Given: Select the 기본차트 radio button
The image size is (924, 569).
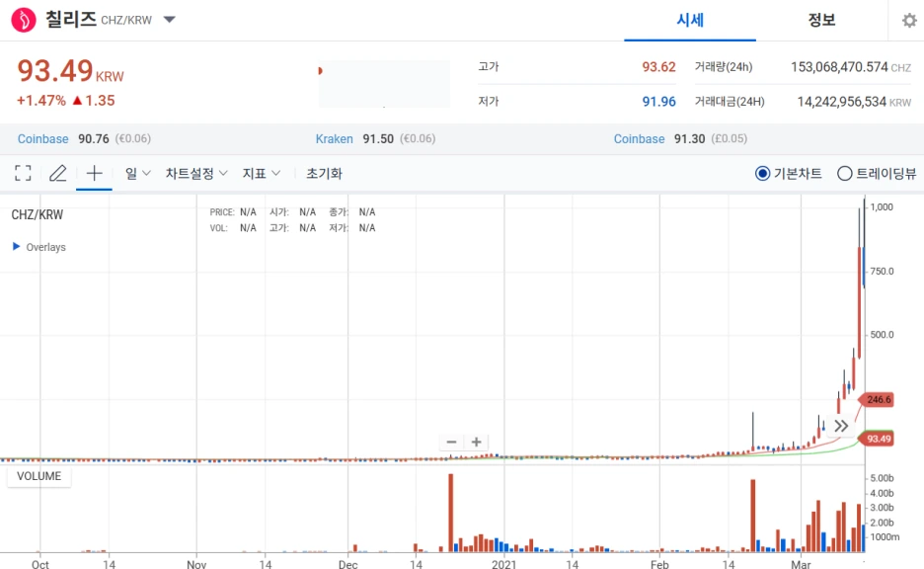Looking at the screenshot, I should pos(762,173).
